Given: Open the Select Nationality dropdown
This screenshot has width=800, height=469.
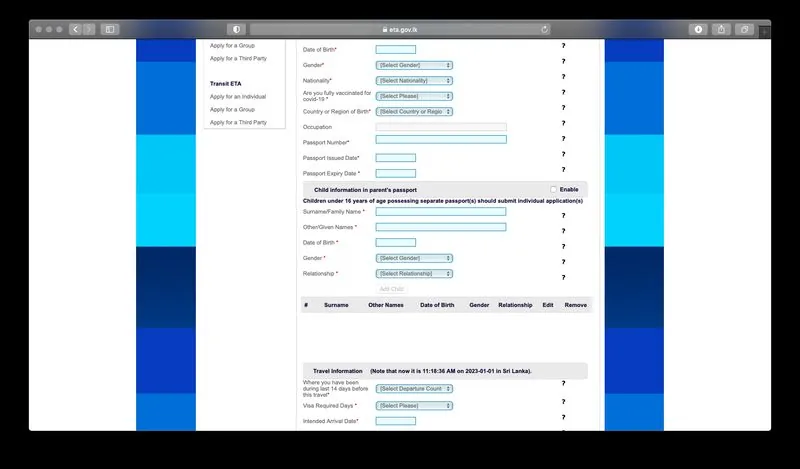Looking at the screenshot, I should pos(414,80).
